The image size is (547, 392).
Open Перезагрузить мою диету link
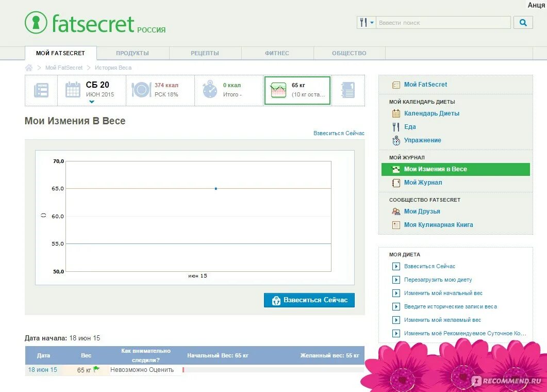438,280
